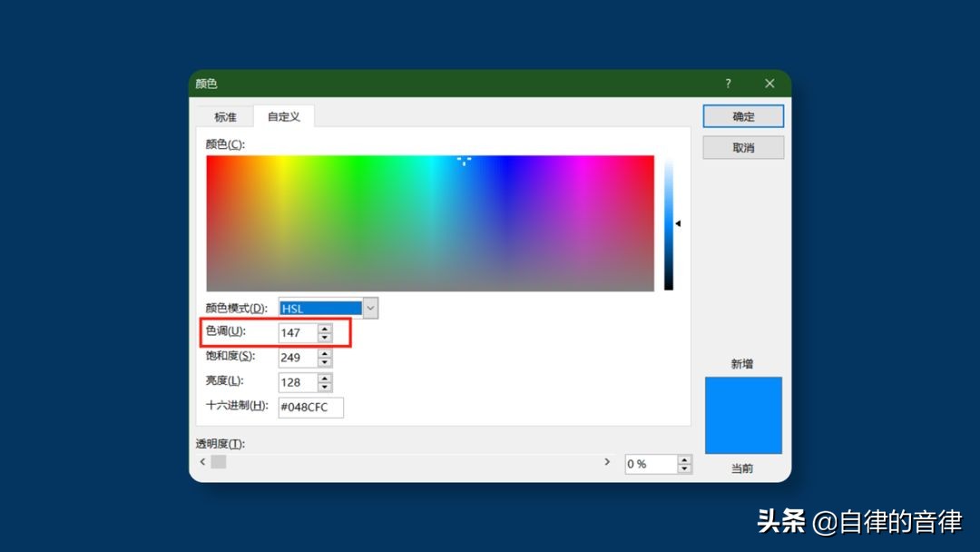Viewport: 980px width, 552px height.
Task: Click the 色调 value field
Action: [298, 332]
